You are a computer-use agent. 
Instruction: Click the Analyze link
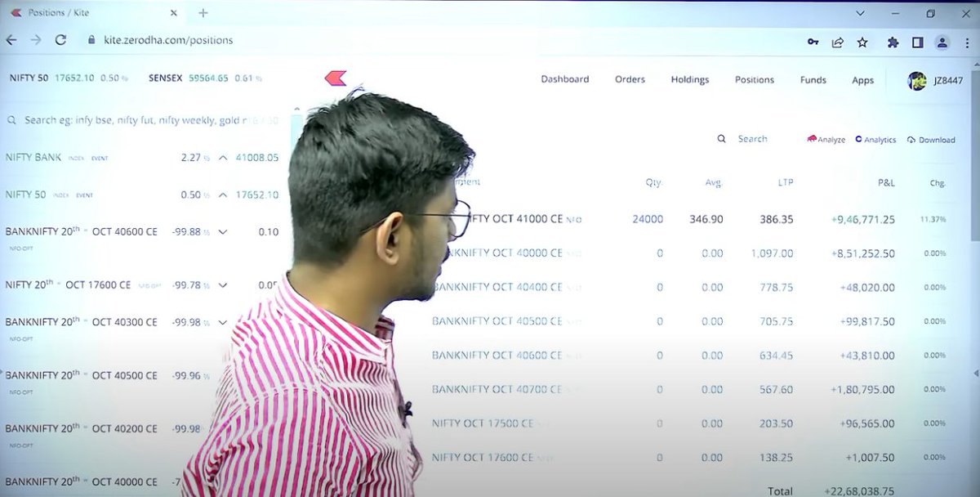click(826, 140)
